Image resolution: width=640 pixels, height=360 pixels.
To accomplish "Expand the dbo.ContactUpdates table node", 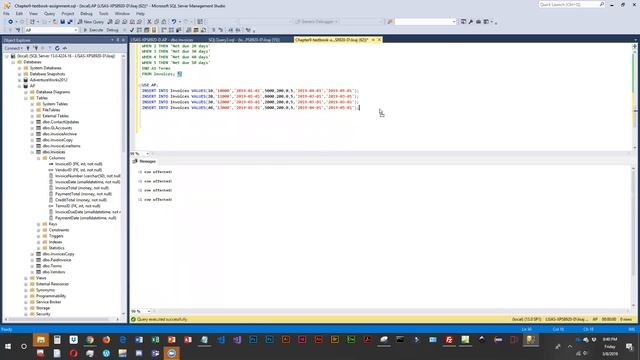I will [x=32, y=122].
